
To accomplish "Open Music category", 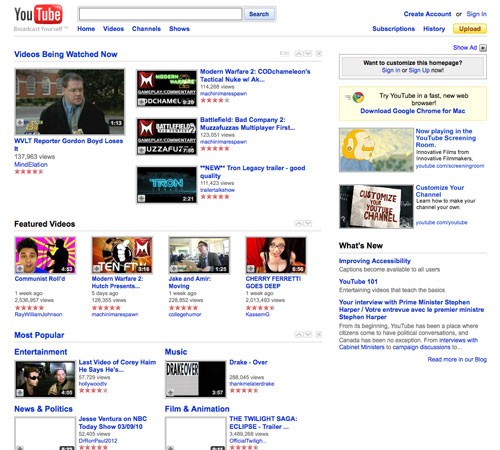I will (x=176, y=352).
